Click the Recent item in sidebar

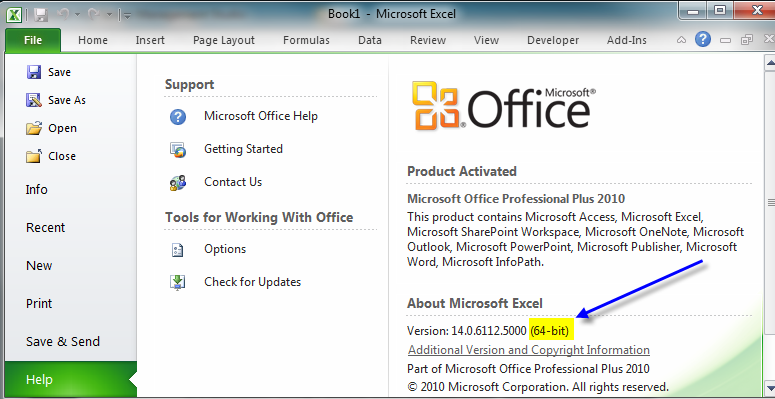[x=45, y=228]
